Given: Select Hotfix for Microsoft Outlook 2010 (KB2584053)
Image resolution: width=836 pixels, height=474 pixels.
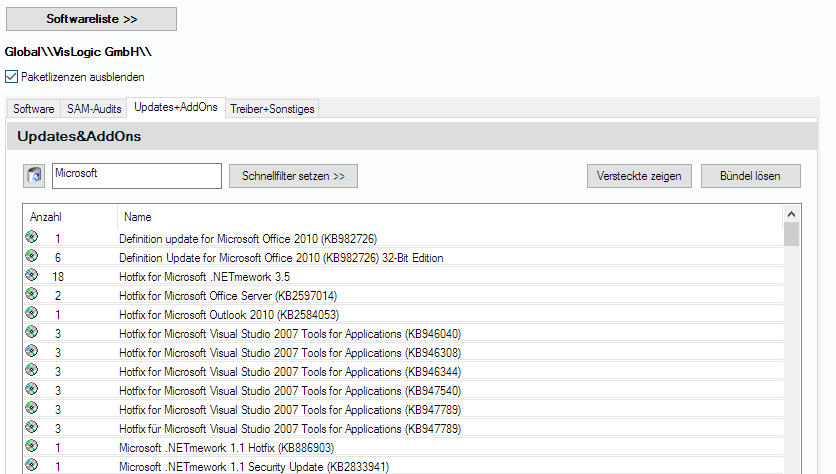Looking at the screenshot, I should 229,315.
